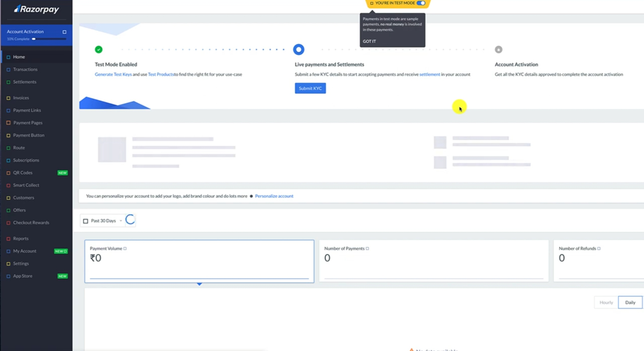Go to Payment Links menu item
Viewport: 644px width, 351px height.
coord(27,110)
